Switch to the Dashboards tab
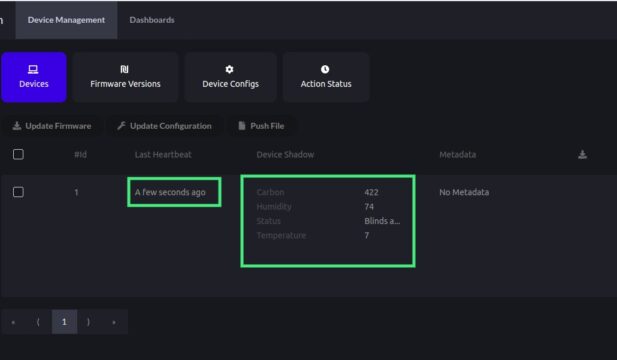 pos(152,20)
